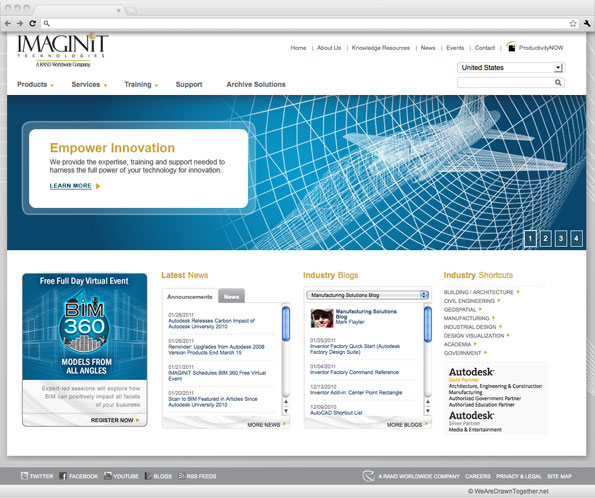
Task: Switch to the grey News tab
Action: coord(231,296)
